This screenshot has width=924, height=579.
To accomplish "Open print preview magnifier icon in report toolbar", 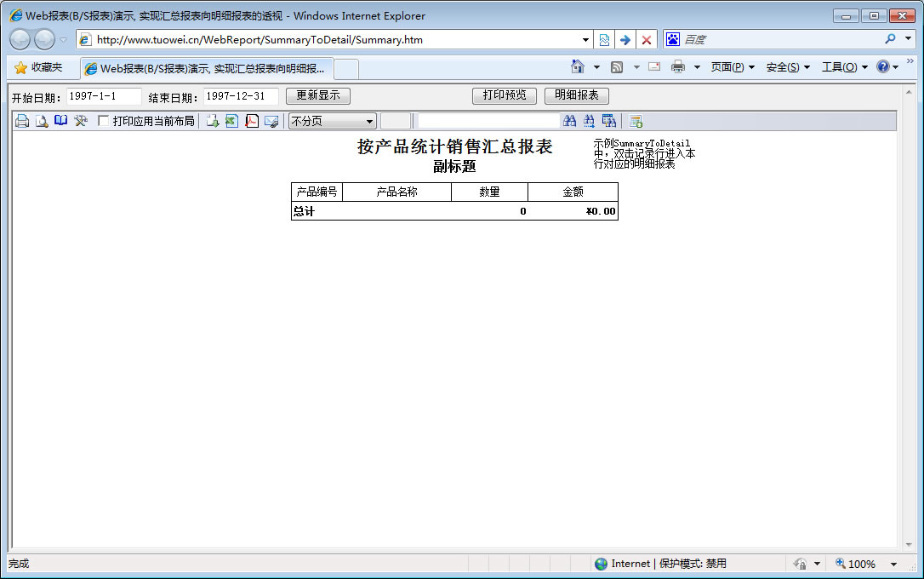I will (x=41, y=121).
